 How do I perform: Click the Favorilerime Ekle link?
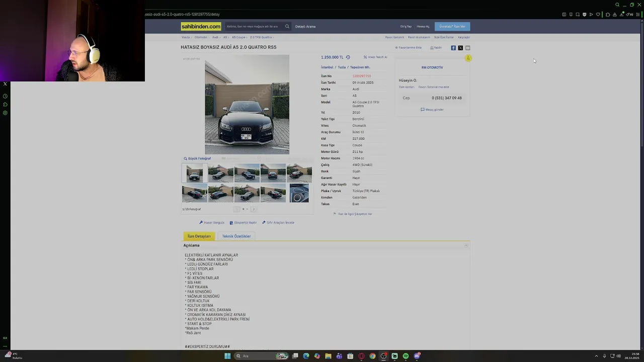coord(408,48)
